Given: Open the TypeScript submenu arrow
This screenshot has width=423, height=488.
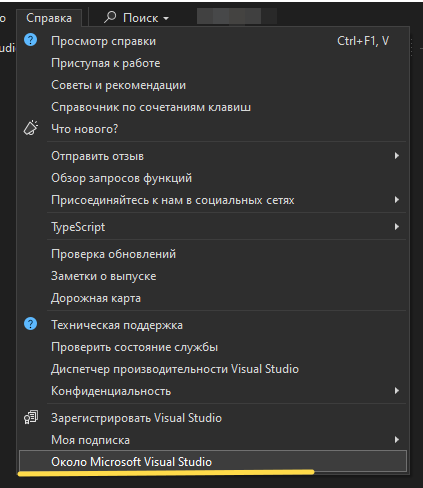Looking at the screenshot, I should 397,227.
